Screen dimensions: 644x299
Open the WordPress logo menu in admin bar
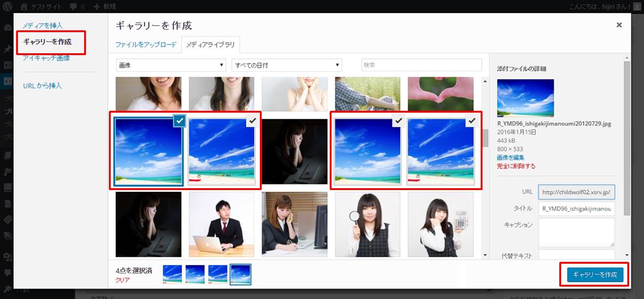tap(7, 7)
